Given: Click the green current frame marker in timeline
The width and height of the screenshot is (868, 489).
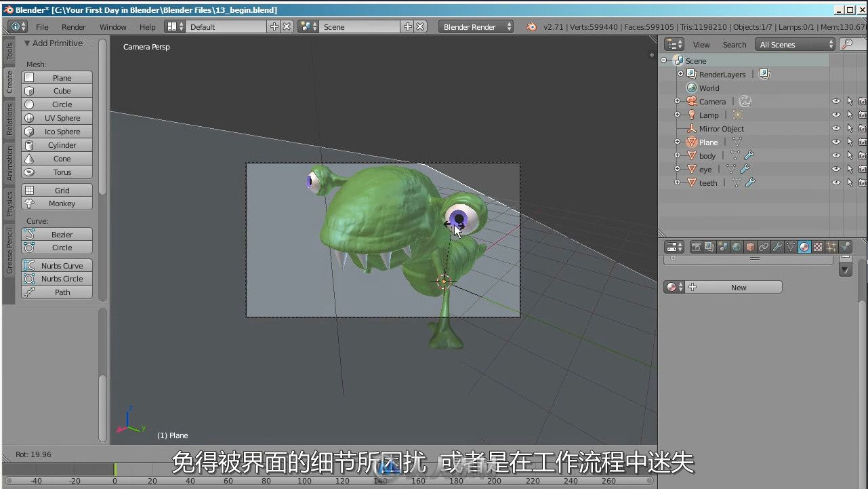Looking at the screenshot, I should 115,469.
